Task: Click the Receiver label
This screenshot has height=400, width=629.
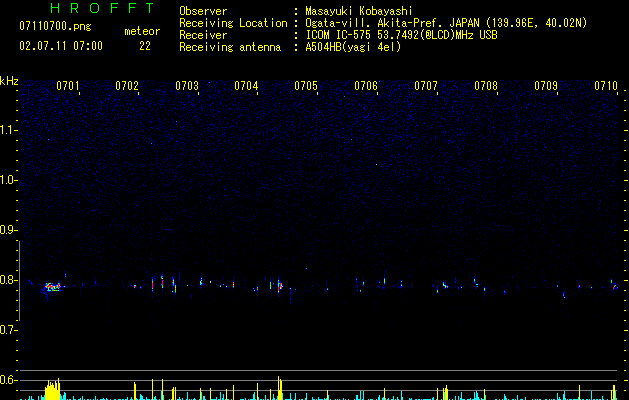Action: (x=203, y=35)
